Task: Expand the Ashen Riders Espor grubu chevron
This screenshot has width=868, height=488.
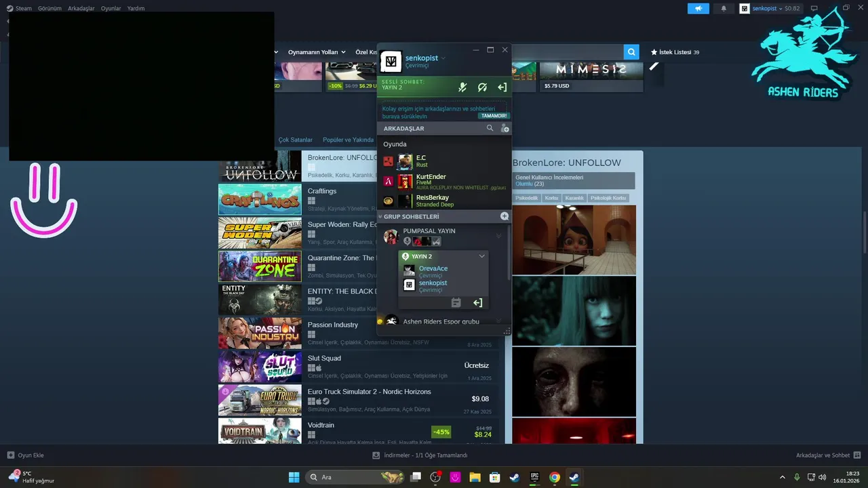Action: coord(499,321)
